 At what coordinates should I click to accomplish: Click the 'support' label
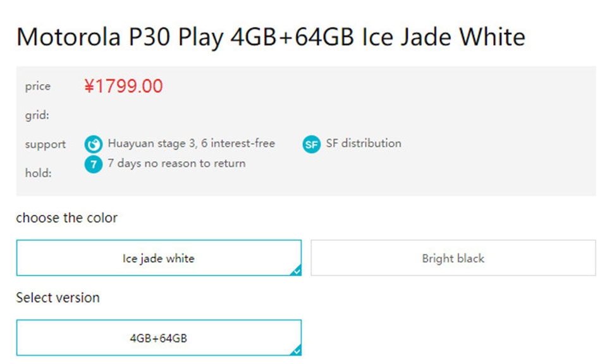pyautogui.click(x=46, y=144)
